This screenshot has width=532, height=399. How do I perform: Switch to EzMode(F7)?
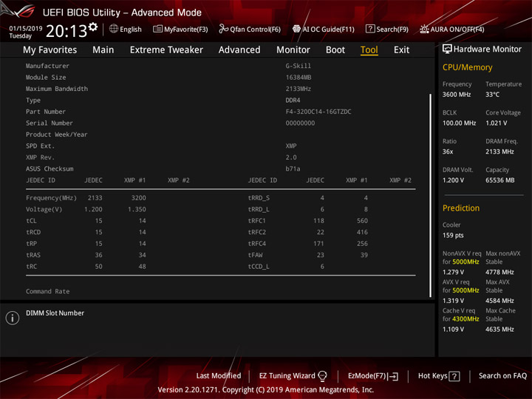click(373, 376)
